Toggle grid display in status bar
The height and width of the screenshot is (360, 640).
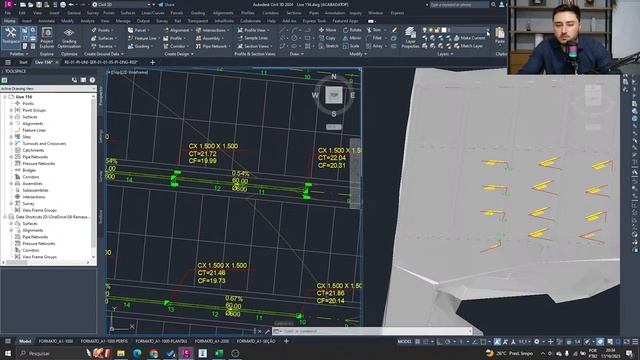[x=418, y=341]
